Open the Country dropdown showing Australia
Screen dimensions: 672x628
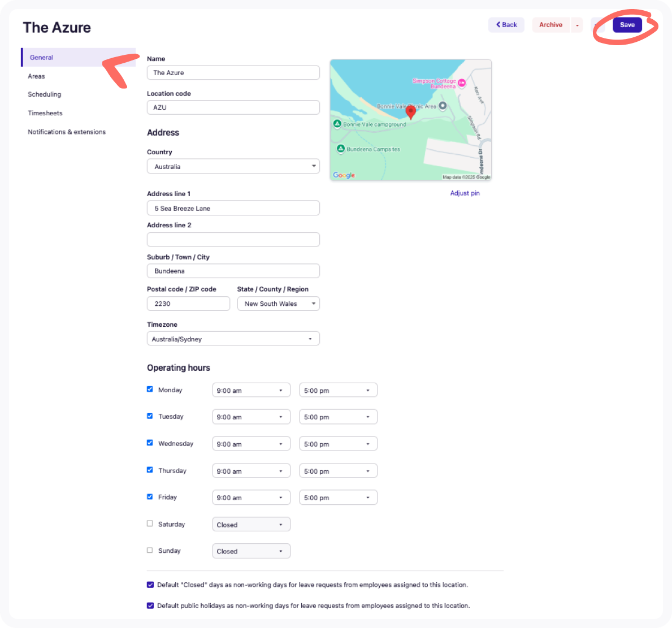coord(233,166)
